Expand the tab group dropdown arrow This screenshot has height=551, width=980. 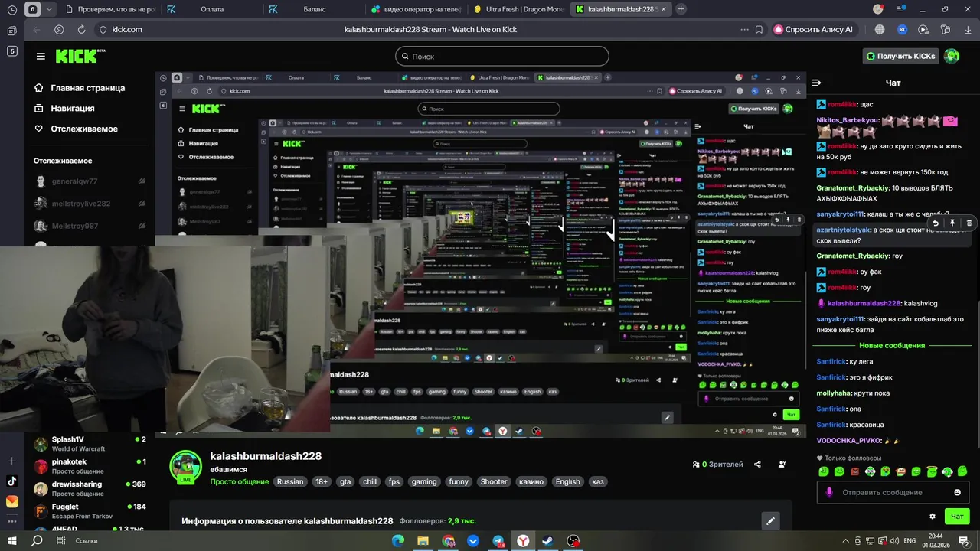[50, 9]
